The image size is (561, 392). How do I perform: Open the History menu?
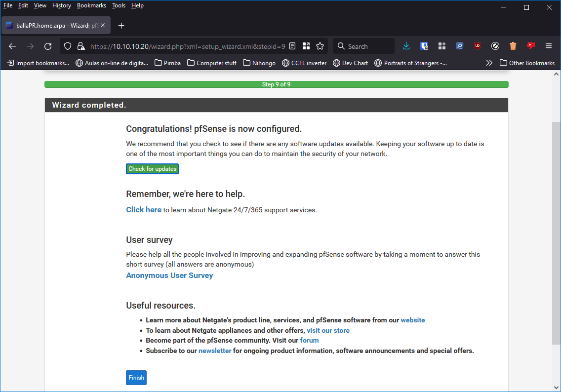coord(62,5)
